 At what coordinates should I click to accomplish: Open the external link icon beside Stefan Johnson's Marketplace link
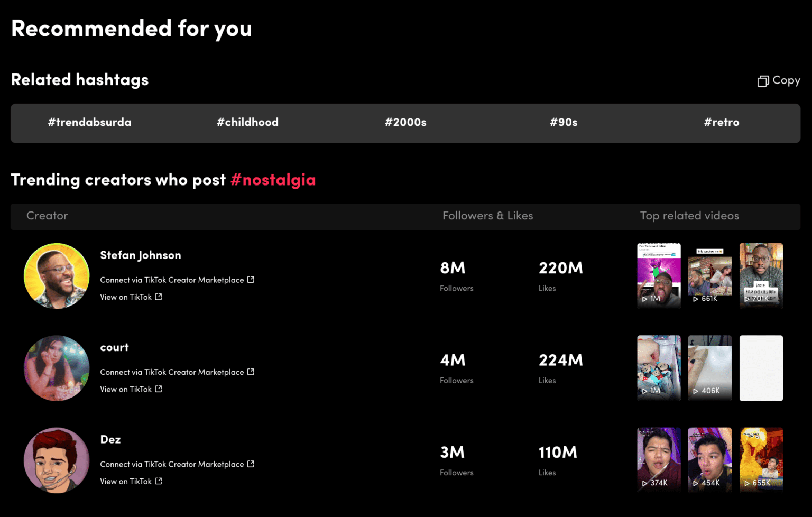coord(251,280)
